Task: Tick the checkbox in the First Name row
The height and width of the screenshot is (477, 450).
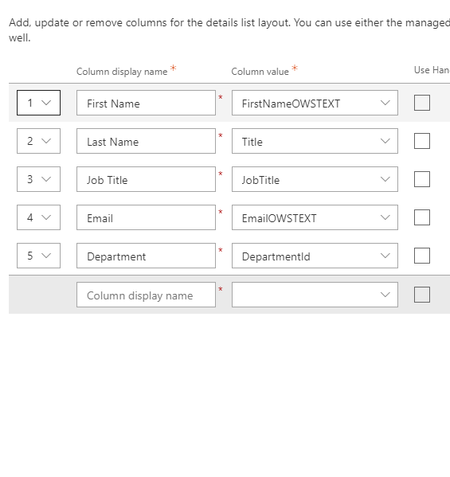Action: [x=422, y=103]
